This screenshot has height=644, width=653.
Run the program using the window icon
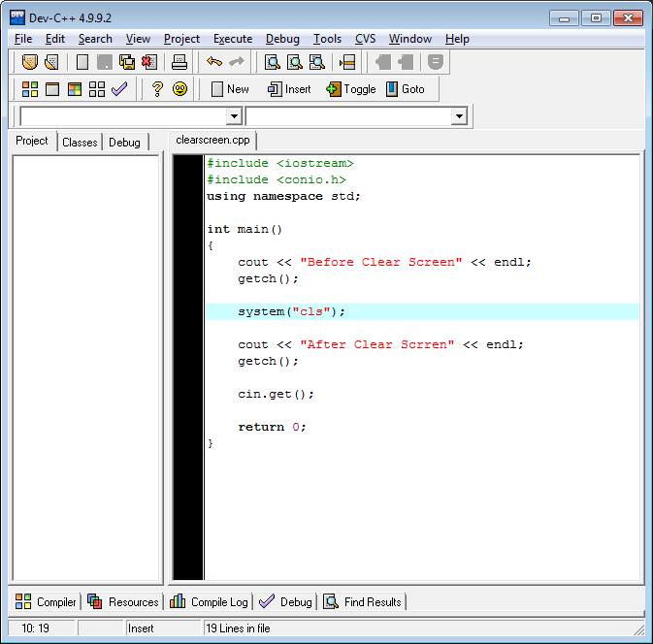pos(52,89)
